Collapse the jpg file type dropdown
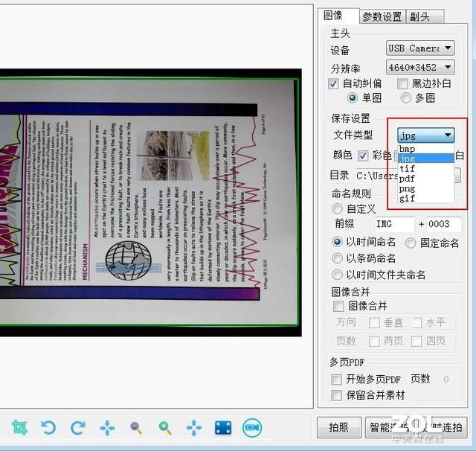Image resolution: width=476 pixels, height=451 pixels. [x=425, y=135]
